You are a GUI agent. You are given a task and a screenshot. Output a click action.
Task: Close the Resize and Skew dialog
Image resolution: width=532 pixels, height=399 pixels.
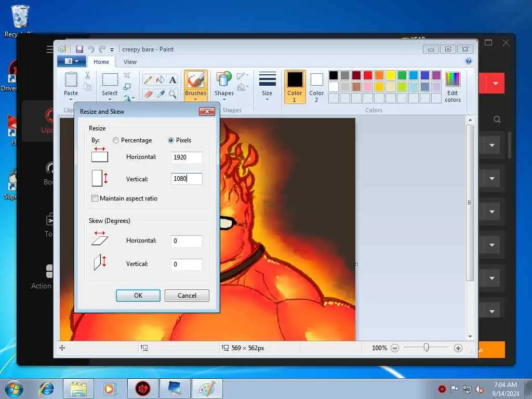[207, 111]
